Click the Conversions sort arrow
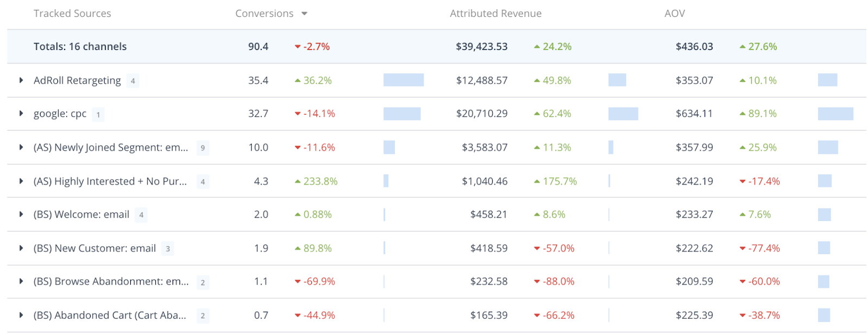This screenshot has height=334, width=868. pyautogui.click(x=304, y=14)
